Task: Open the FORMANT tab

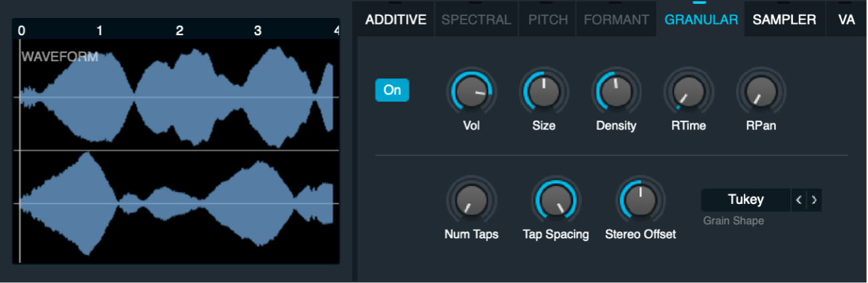Action: (x=616, y=19)
